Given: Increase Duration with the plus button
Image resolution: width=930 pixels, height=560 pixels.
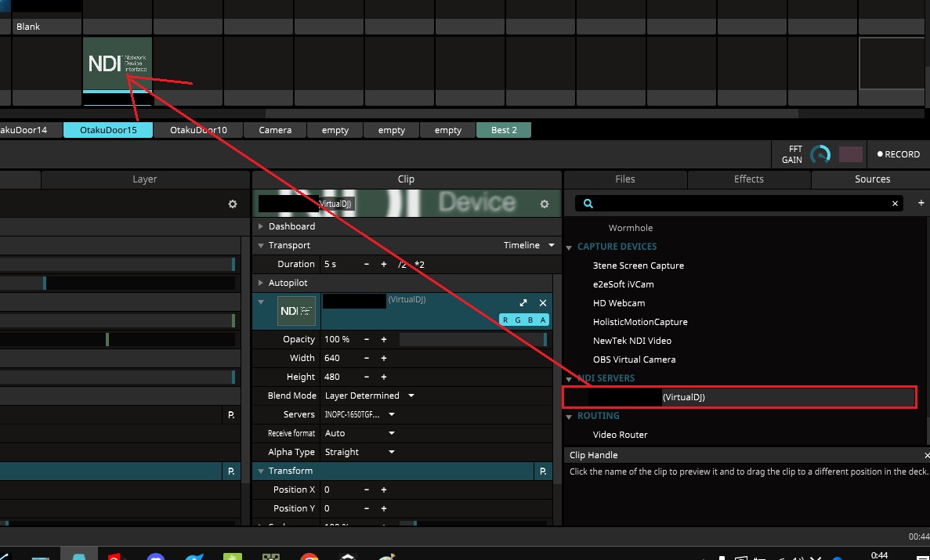Looking at the screenshot, I should 384,264.
